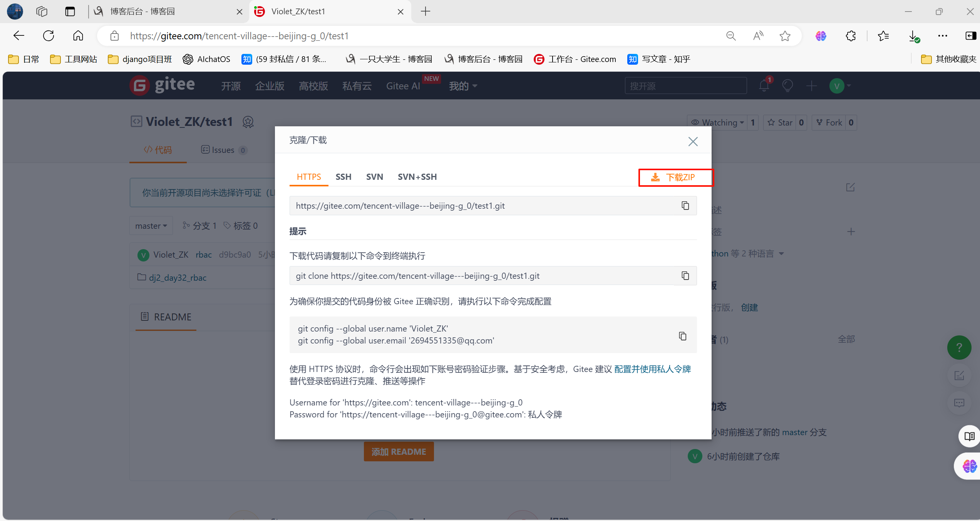Click the read aloud icon

[758, 36]
